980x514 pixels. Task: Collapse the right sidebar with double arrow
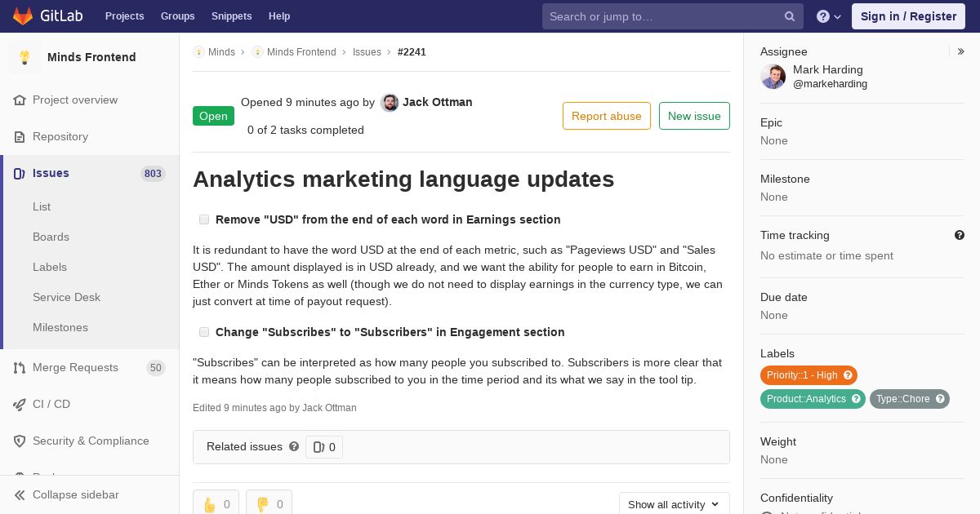coord(961,51)
